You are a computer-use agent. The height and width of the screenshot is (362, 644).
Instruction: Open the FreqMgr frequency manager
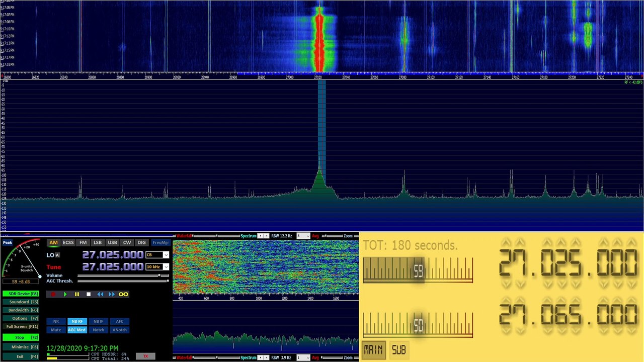click(160, 243)
